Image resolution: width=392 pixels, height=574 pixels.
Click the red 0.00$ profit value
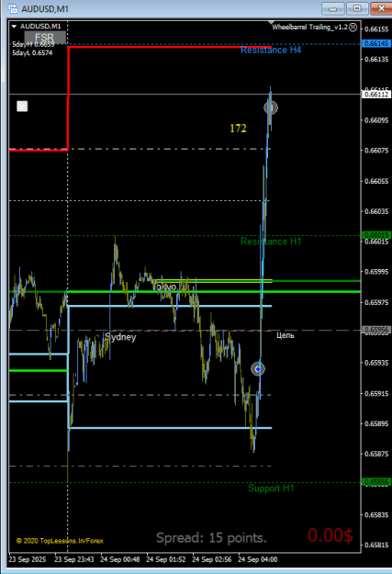pyautogui.click(x=330, y=535)
